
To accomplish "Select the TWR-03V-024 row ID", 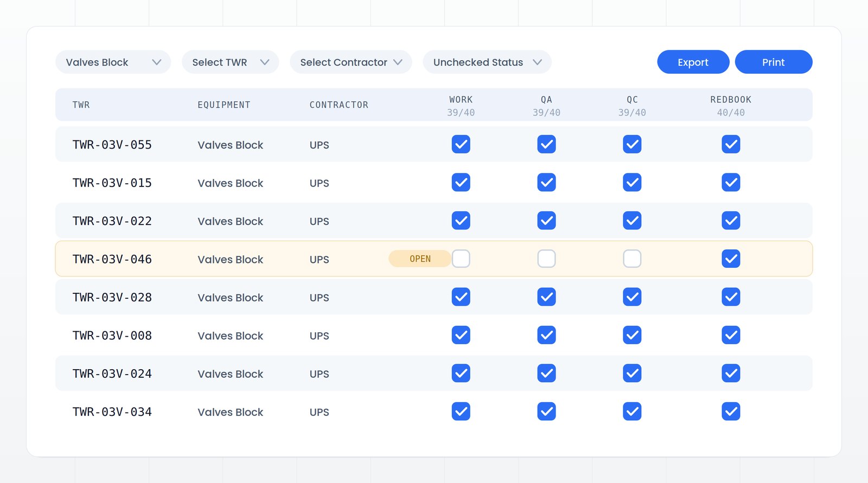I will click(112, 373).
